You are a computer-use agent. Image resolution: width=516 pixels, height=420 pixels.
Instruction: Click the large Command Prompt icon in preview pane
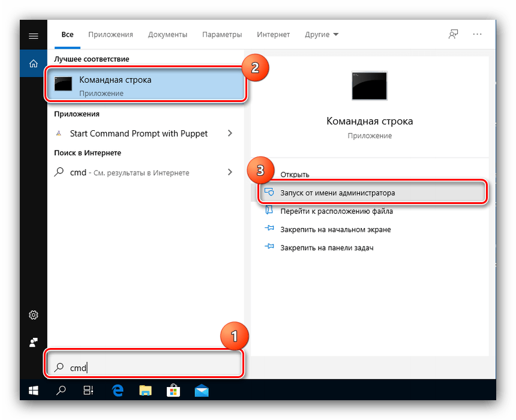click(369, 86)
